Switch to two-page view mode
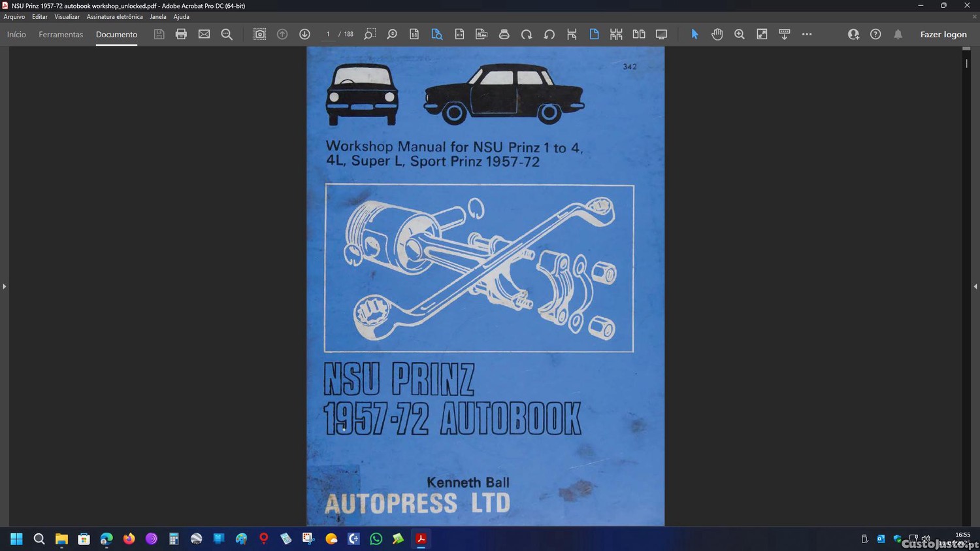Viewport: 980px width, 551px height. [x=638, y=34]
